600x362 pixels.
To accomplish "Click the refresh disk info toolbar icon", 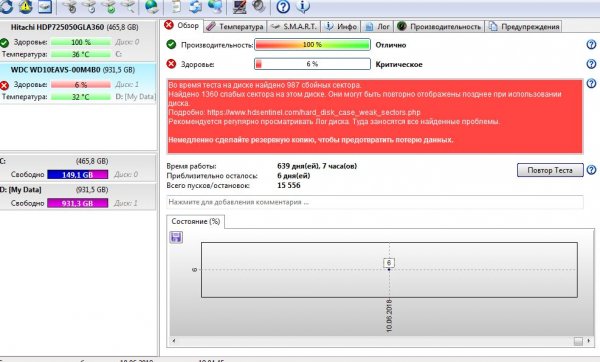I will tap(6, 7).
